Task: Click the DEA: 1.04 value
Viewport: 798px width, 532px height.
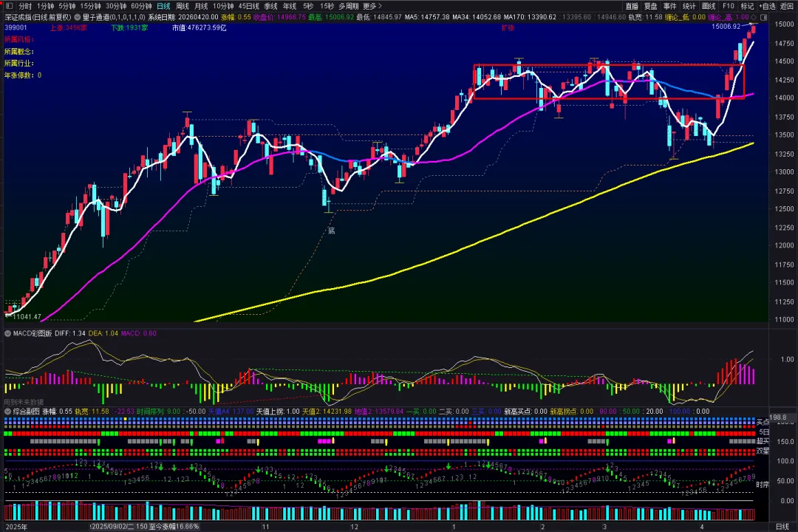Action: pos(103,333)
